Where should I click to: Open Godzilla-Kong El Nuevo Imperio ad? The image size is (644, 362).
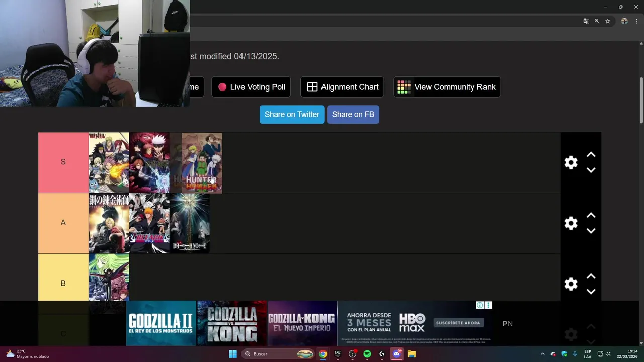click(x=302, y=323)
